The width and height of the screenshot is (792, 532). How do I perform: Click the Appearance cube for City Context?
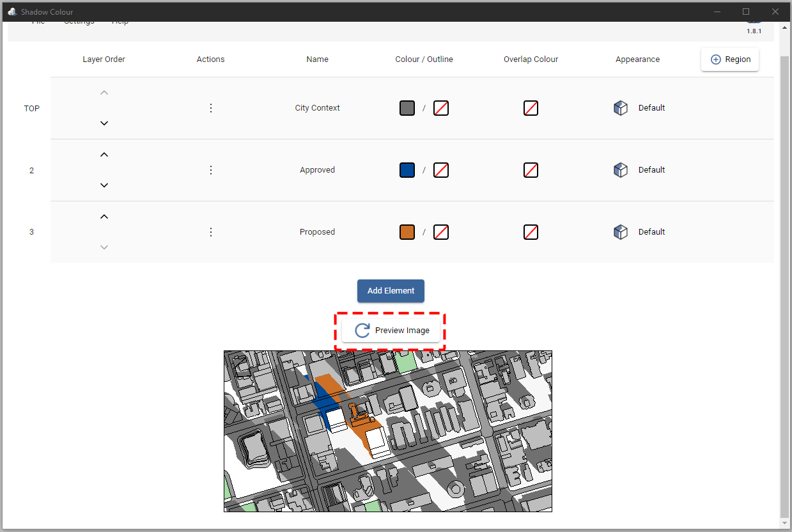coord(620,107)
